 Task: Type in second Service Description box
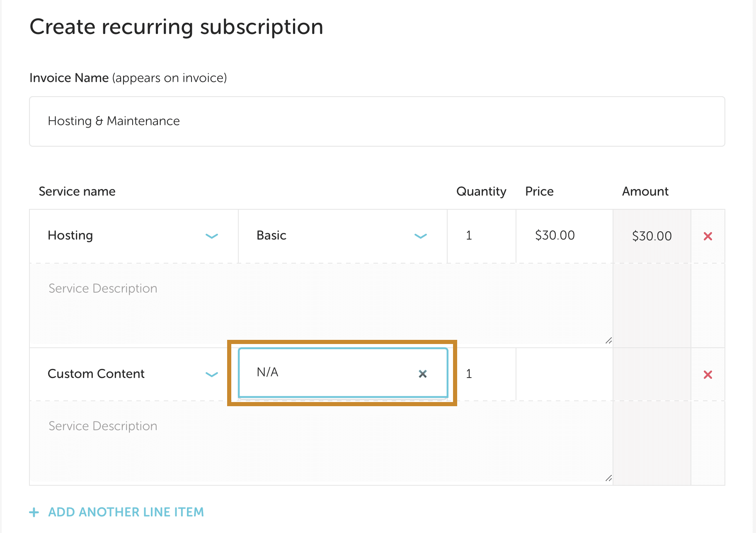coord(321,443)
